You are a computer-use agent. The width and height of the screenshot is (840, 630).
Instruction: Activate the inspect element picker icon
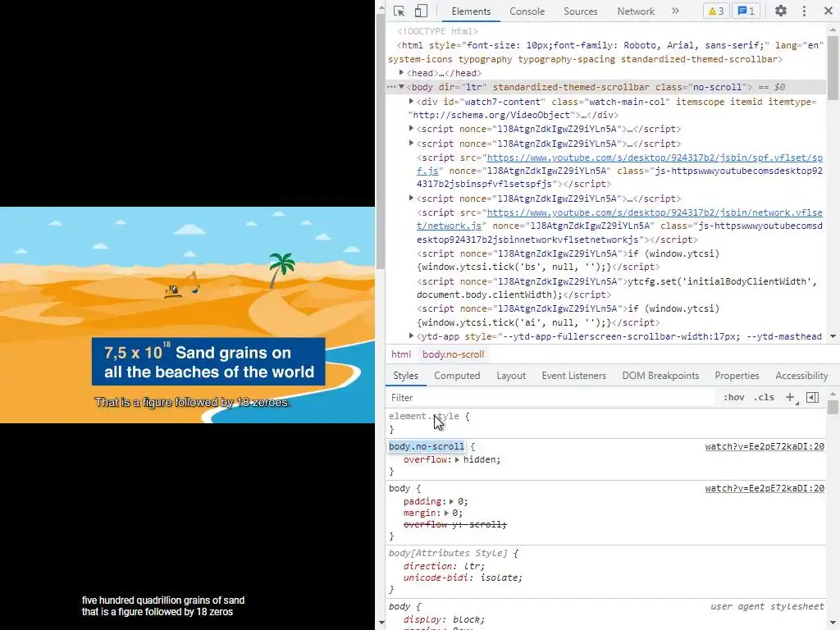399,11
